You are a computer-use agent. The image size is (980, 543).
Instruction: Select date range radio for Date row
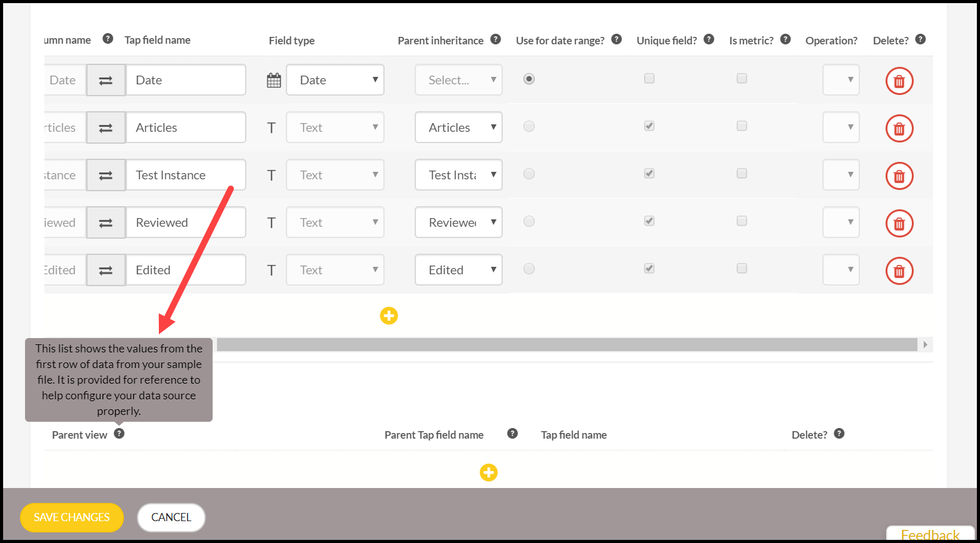[529, 79]
